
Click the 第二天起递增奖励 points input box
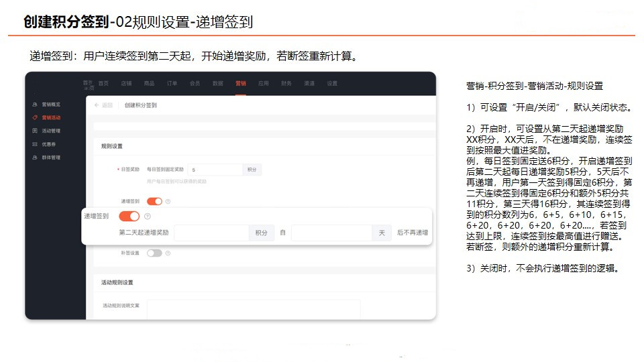pos(211,233)
